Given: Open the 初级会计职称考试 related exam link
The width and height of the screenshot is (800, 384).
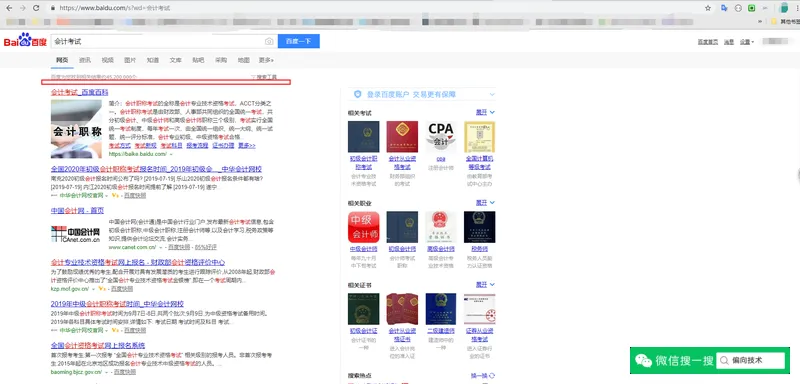Looking at the screenshot, I should coord(364,163).
